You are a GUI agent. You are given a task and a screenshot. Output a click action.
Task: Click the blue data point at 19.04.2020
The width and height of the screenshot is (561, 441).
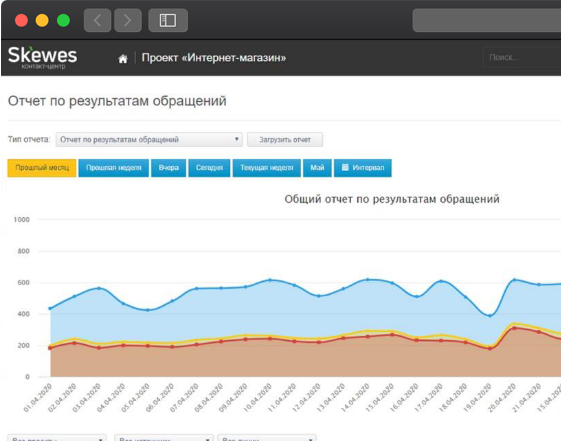point(490,315)
